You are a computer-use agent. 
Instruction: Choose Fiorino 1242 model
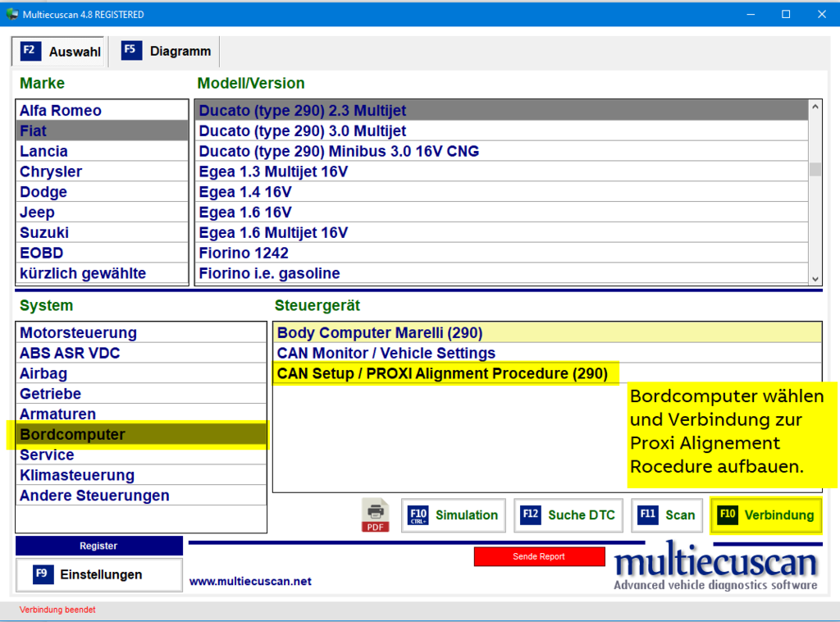coord(502,253)
